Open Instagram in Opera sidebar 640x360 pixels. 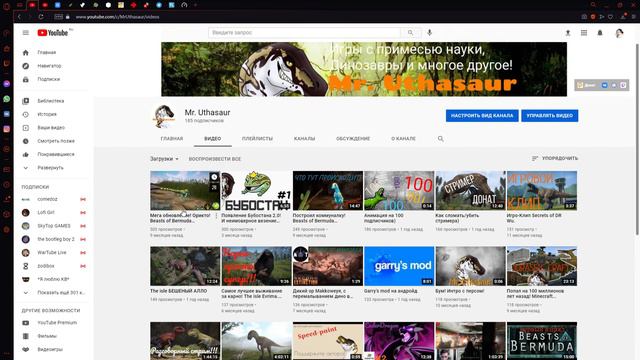pyautogui.click(x=7, y=129)
